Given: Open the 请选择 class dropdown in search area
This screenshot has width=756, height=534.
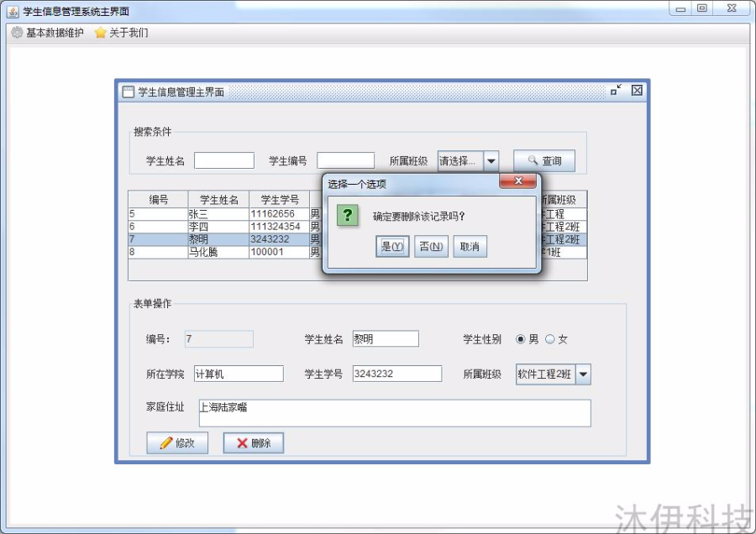Looking at the screenshot, I should click(x=491, y=160).
